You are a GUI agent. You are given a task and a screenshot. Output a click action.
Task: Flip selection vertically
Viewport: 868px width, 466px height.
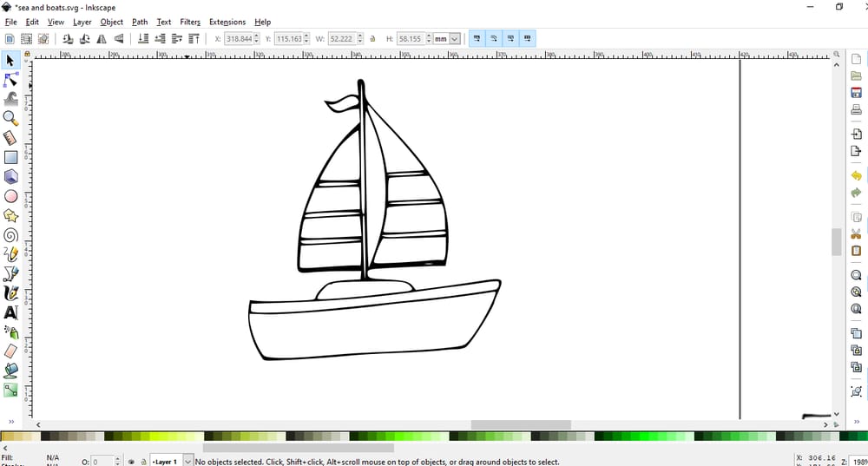click(118, 39)
